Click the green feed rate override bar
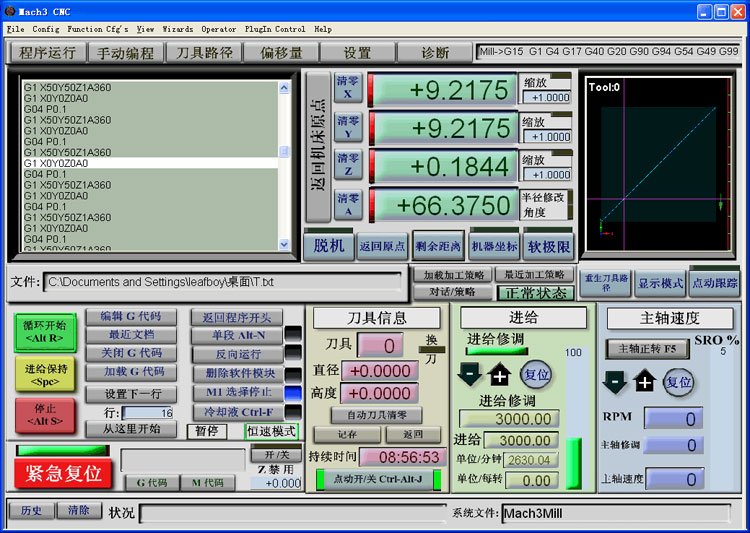The image size is (750, 533). pos(497,351)
